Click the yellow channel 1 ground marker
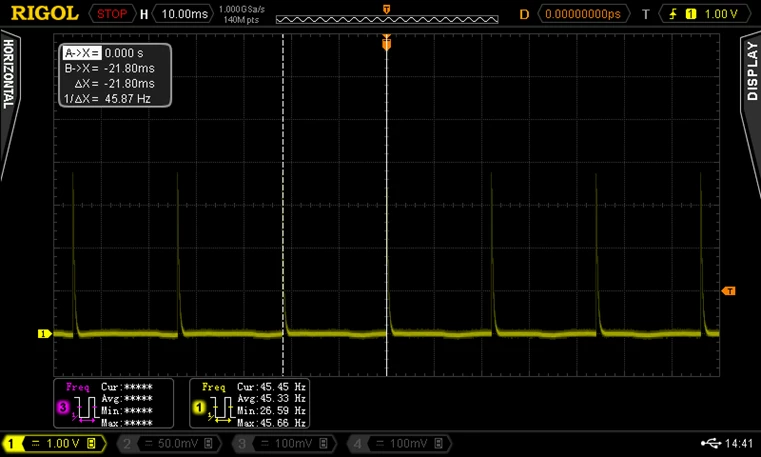The width and height of the screenshot is (761, 457). coord(44,334)
